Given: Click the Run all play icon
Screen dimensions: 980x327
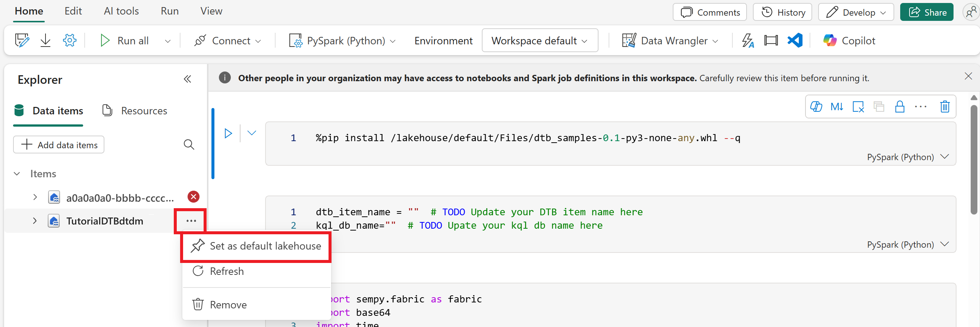Looking at the screenshot, I should tap(105, 40).
